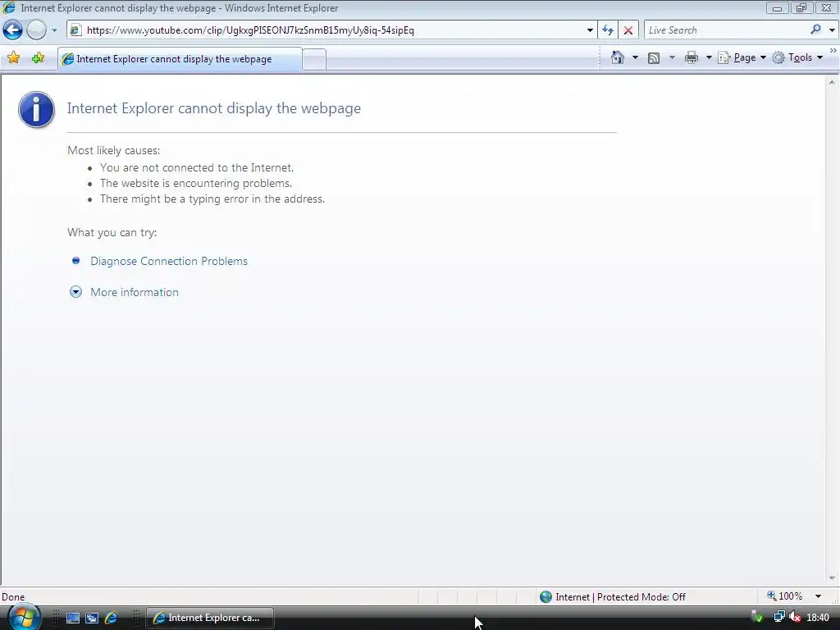The width and height of the screenshot is (840, 630).
Task: Expand the Feeds dropdown arrow
Action: (672, 57)
